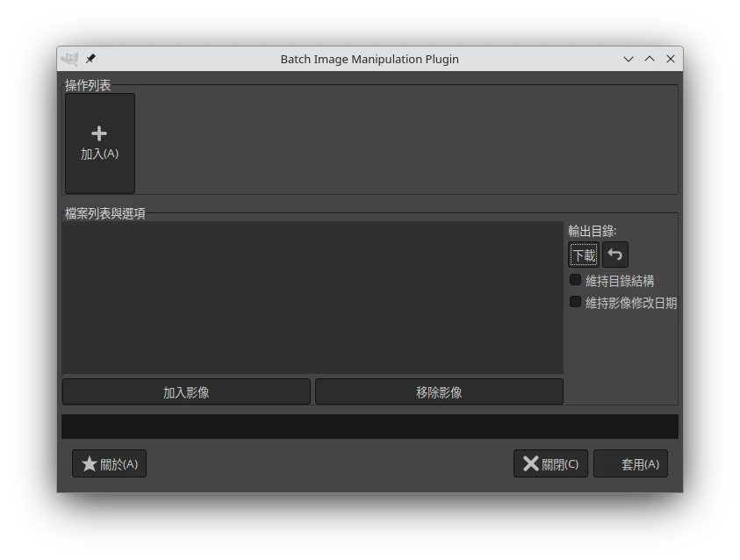
Task: Enable the 維持目錄結構 checkbox
Action: [576, 280]
